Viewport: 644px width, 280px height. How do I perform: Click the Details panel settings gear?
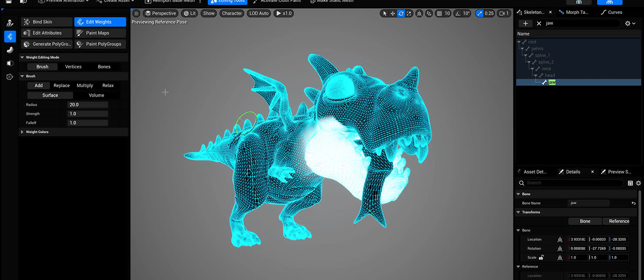click(638, 183)
